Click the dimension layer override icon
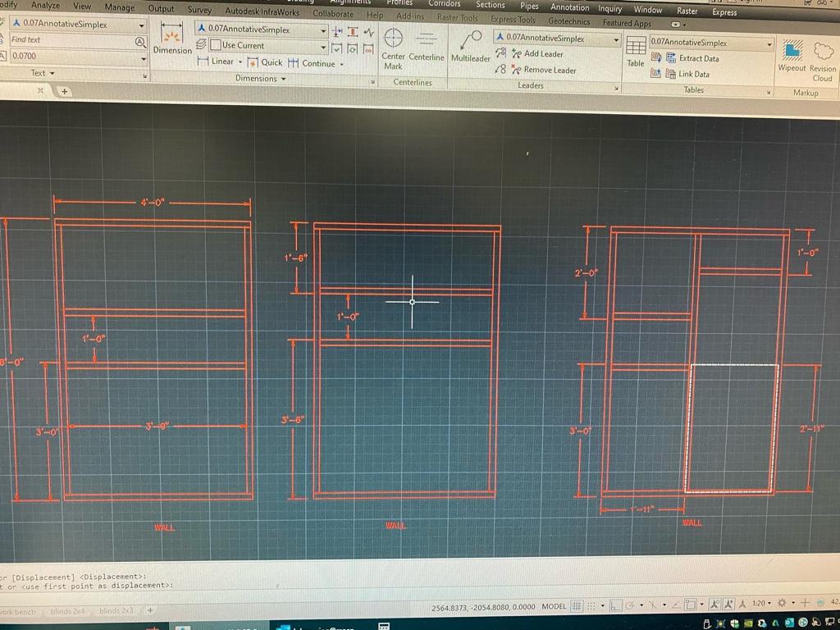 tap(202, 44)
